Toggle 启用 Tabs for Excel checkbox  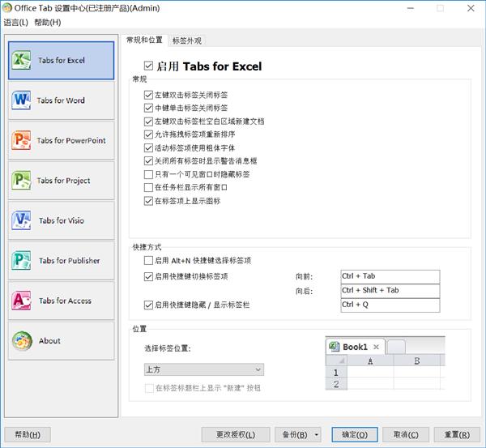[148, 66]
